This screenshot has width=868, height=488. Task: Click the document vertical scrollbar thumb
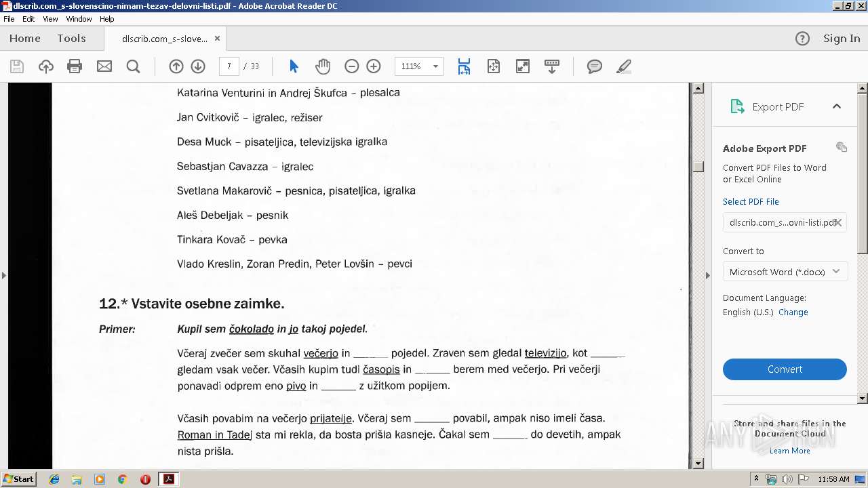click(698, 167)
